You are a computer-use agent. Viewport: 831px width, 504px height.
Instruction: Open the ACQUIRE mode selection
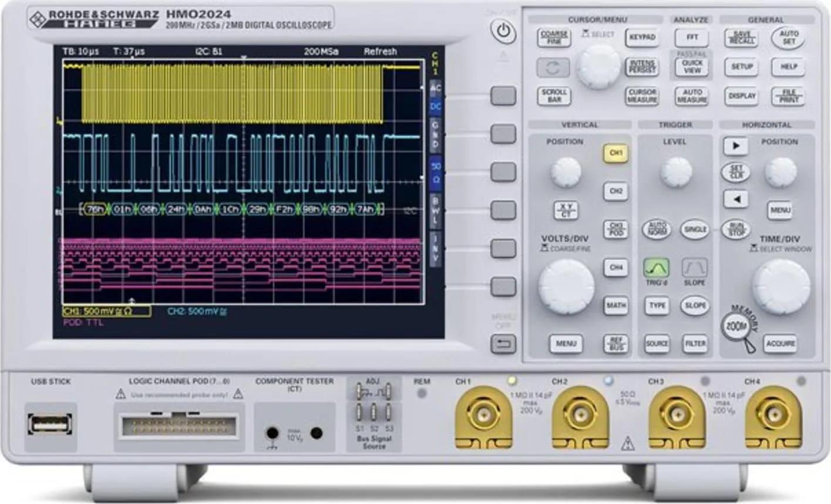[780, 344]
